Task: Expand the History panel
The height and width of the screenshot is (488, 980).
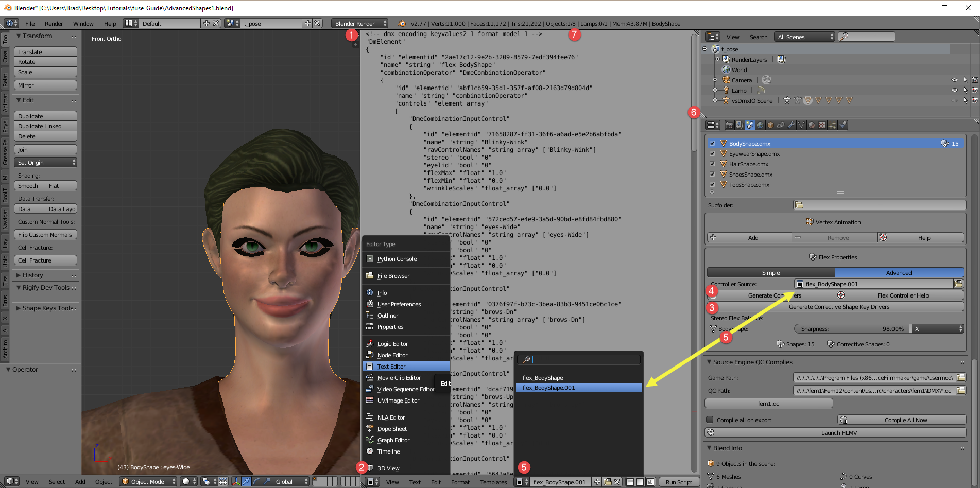Action: (x=19, y=275)
